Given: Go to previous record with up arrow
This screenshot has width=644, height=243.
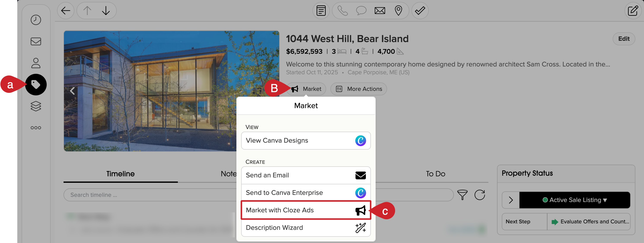Looking at the screenshot, I should coord(87,11).
